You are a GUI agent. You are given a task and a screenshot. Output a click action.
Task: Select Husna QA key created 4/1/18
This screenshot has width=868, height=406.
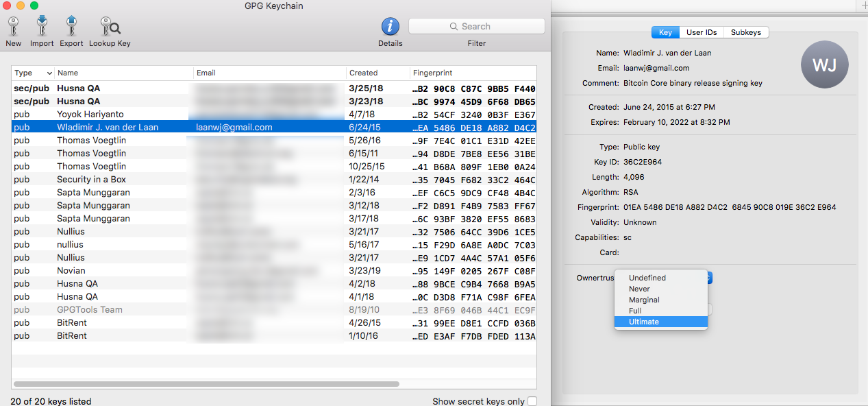tap(274, 297)
